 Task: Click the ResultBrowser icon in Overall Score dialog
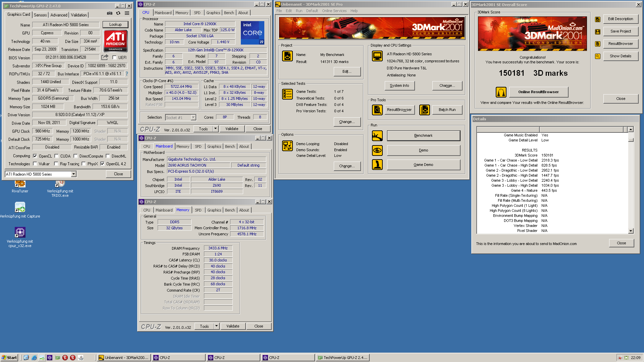598,44
